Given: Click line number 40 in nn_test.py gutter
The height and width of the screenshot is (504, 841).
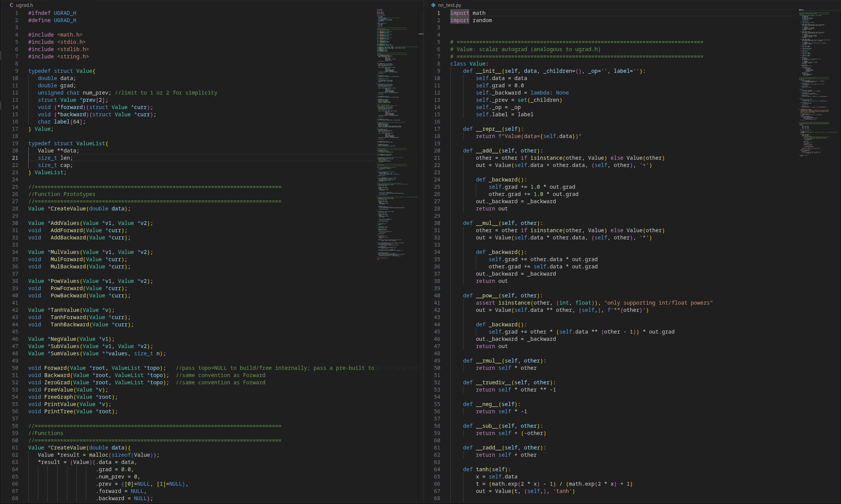Looking at the screenshot, I should tap(437, 295).
